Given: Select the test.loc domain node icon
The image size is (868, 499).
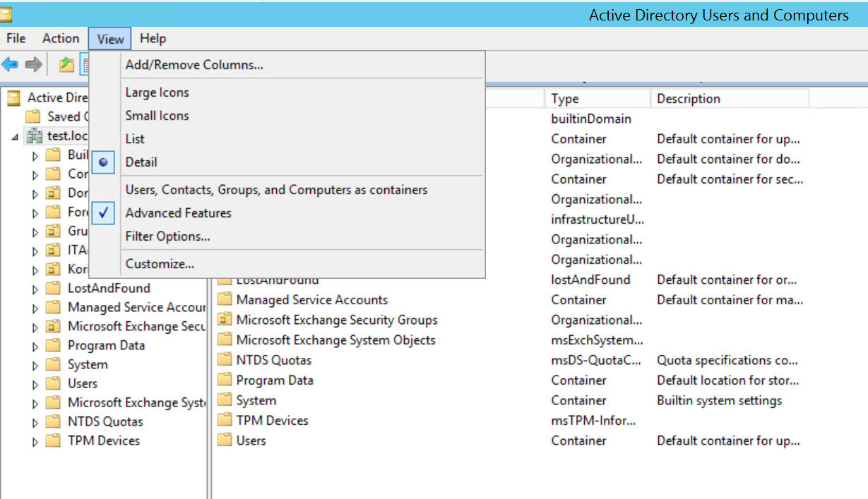Looking at the screenshot, I should tap(34, 136).
